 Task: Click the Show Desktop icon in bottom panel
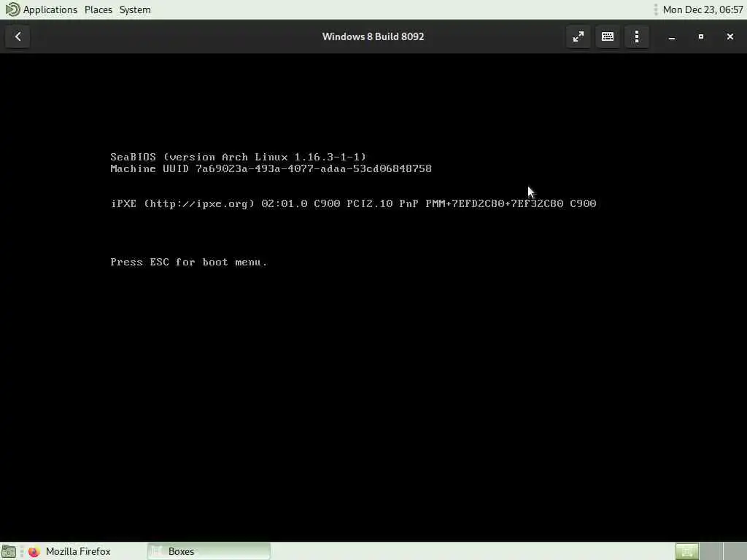point(9,551)
